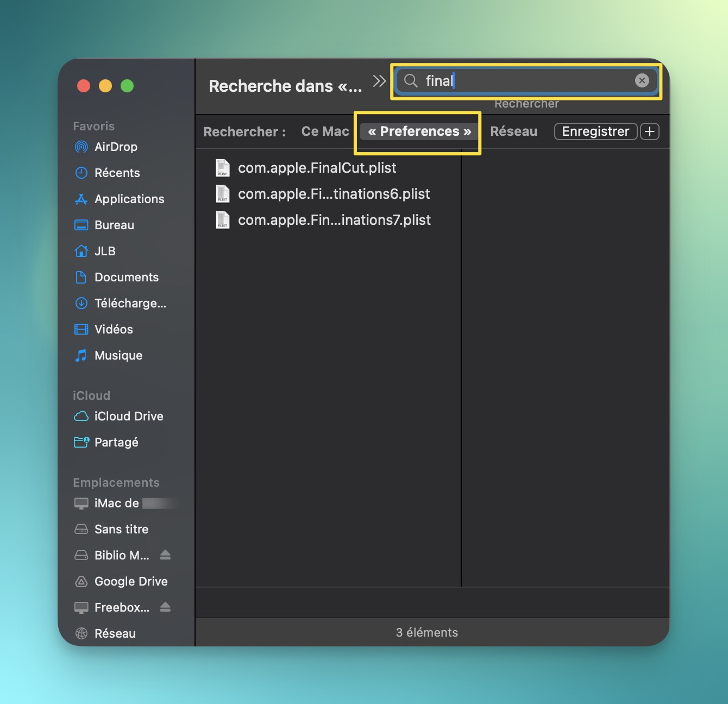
Task: Click the Freebox… server icon
Action: coord(81,607)
